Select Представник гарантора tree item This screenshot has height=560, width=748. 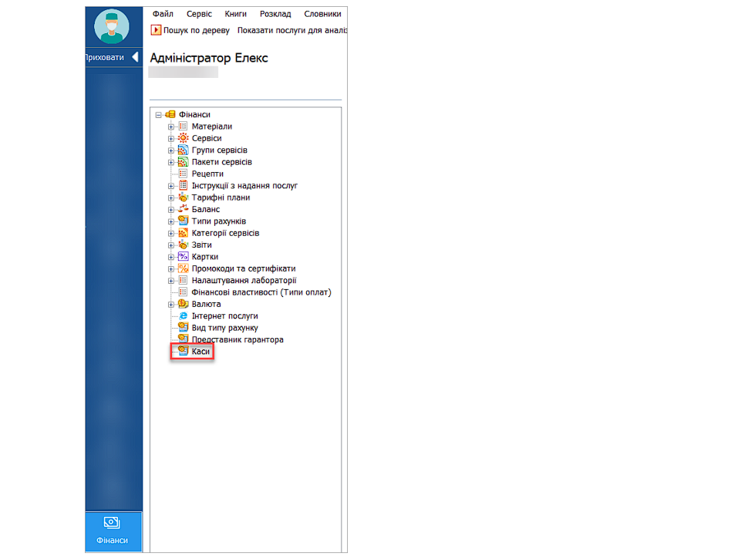[x=238, y=340]
